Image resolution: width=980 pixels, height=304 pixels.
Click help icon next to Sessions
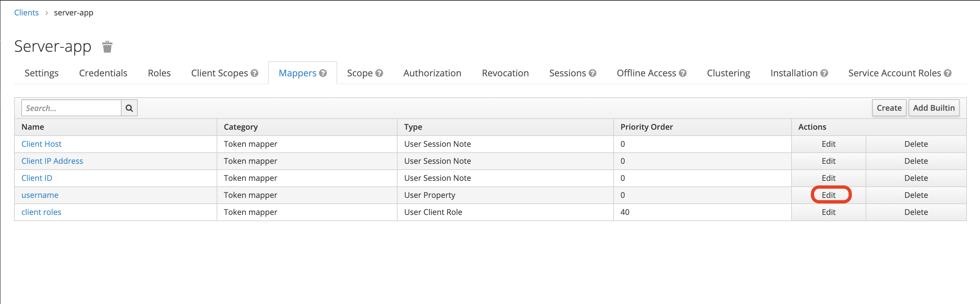pos(592,73)
